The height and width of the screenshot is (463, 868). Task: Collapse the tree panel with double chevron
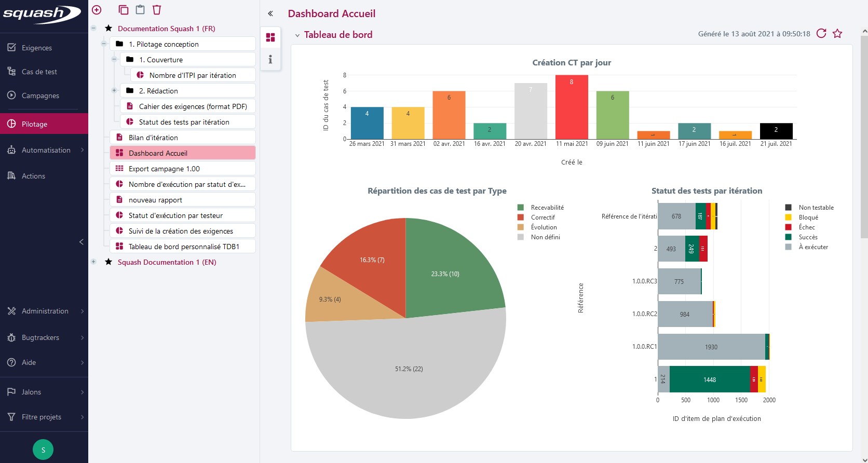[x=270, y=13]
